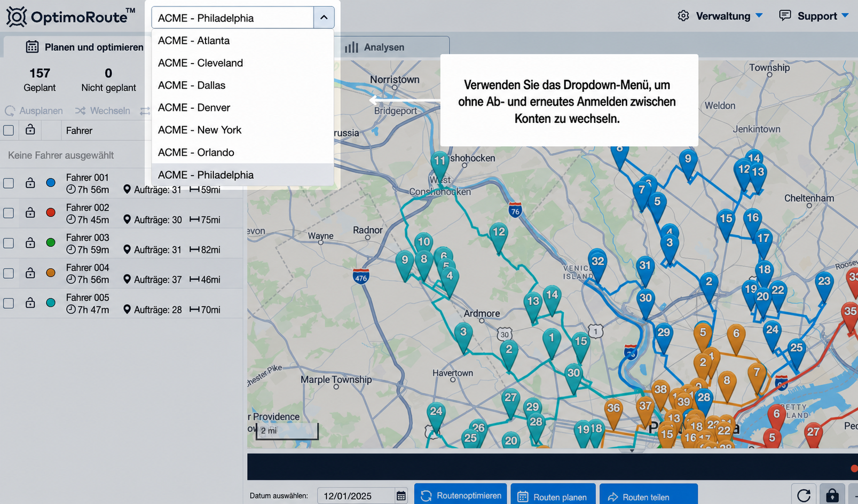The image size is (858, 504).
Task: Click the calendar icon next to date field
Action: [x=401, y=496]
